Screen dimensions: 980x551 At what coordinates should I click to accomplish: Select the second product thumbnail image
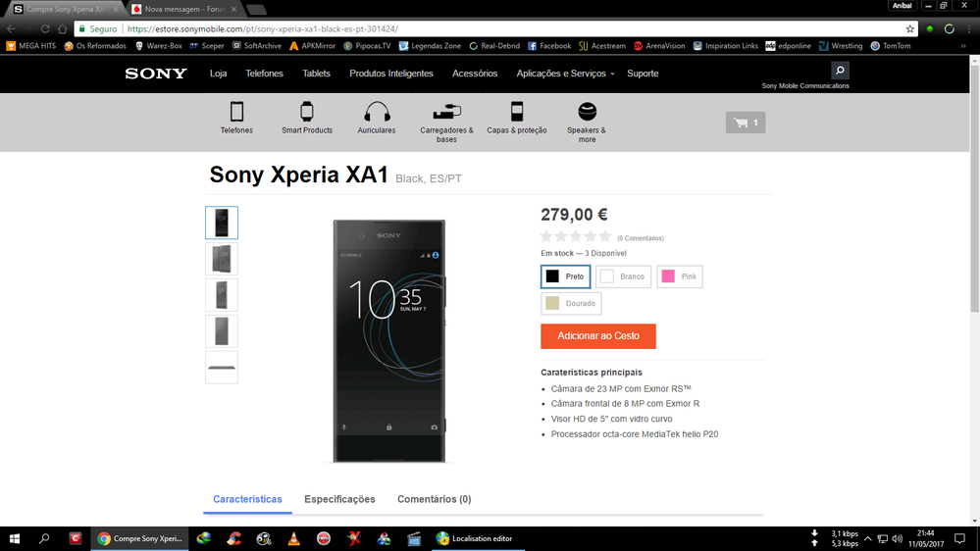tap(222, 259)
